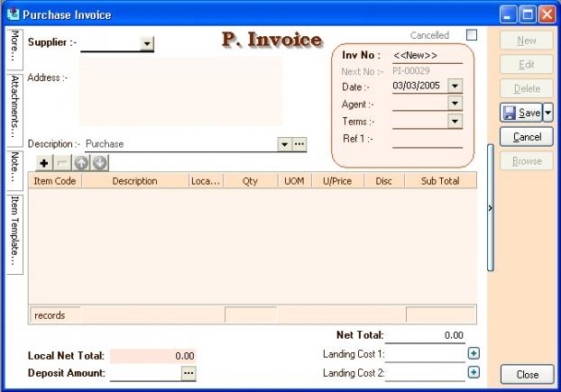The image size is (561, 392).
Task: Open the Deposit Amount ellipsis button
Action: tap(188, 372)
